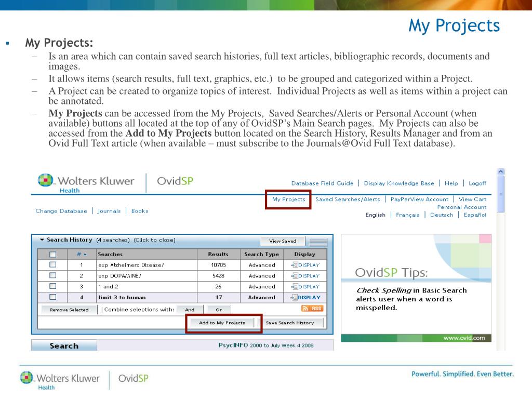Check search 3 '1 and 2'
The width and height of the screenshot is (532, 399).
(52, 286)
